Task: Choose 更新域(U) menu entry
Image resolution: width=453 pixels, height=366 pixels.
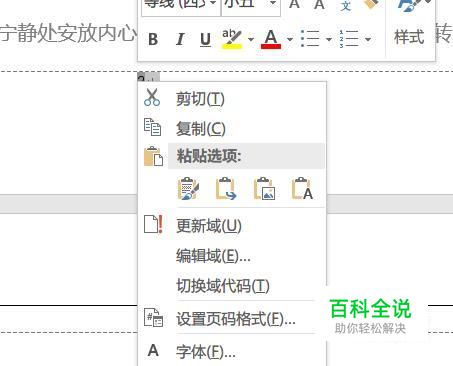Action: tap(209, 226)
